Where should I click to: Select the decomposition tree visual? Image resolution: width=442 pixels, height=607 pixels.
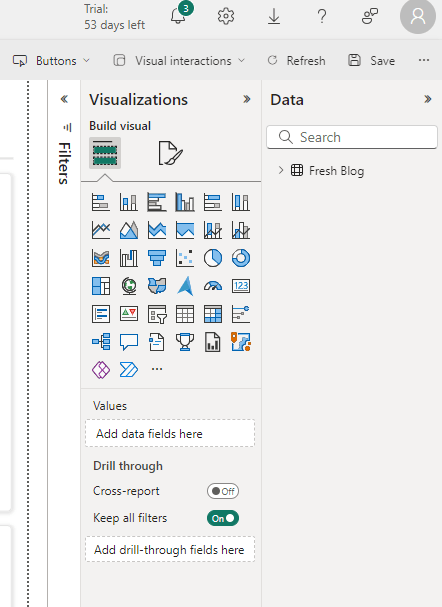point(101,342)
